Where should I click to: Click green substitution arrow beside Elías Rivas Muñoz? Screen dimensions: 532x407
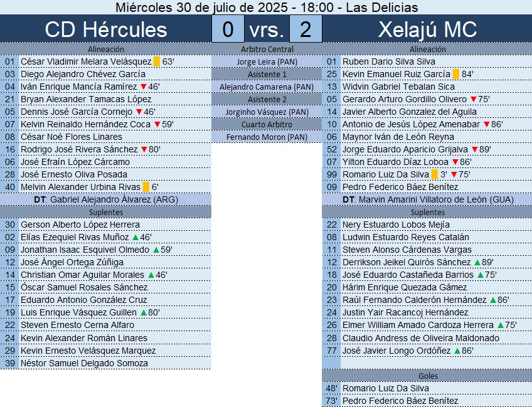click(x=135, y=237)
